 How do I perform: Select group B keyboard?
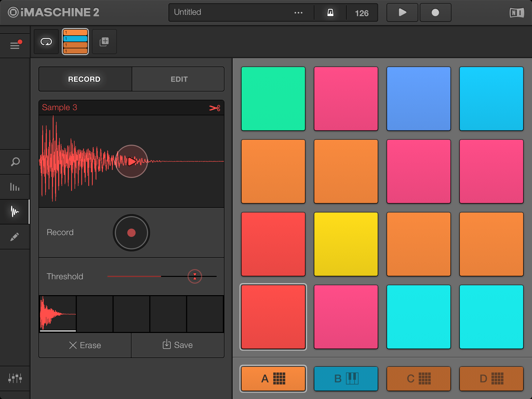[346, 379]
